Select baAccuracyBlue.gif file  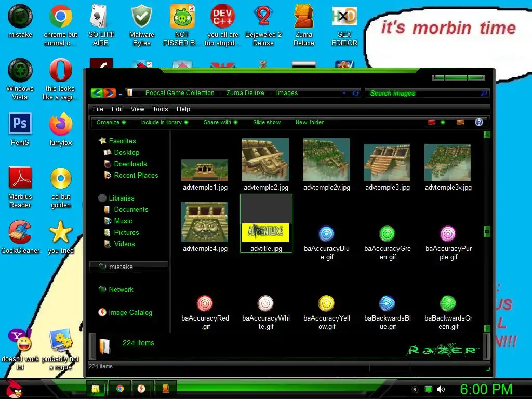tap(326, 242)
